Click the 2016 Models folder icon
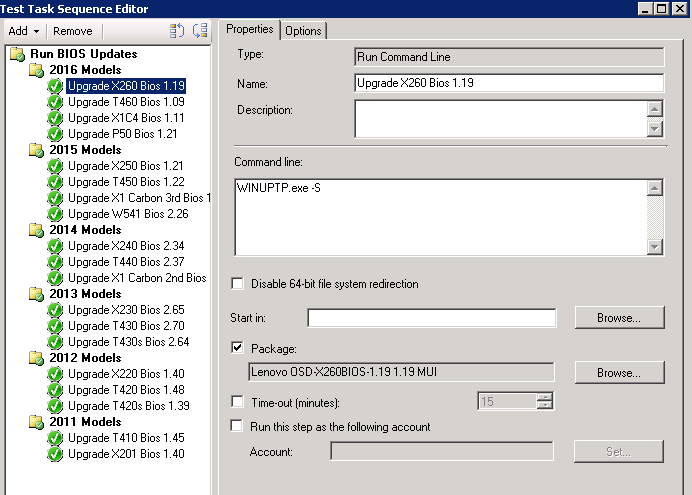The image size is (692, 495). [37, 70]
